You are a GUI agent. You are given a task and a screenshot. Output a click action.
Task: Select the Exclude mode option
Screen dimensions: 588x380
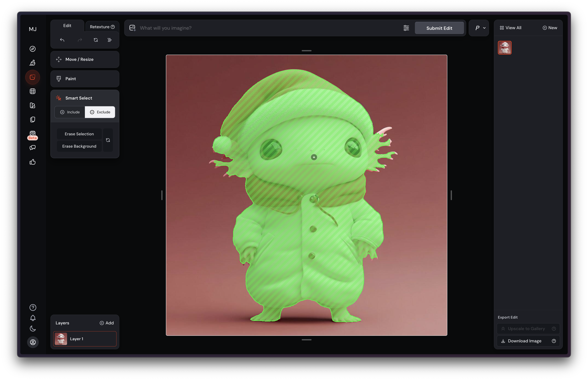(x=100, y=112)
